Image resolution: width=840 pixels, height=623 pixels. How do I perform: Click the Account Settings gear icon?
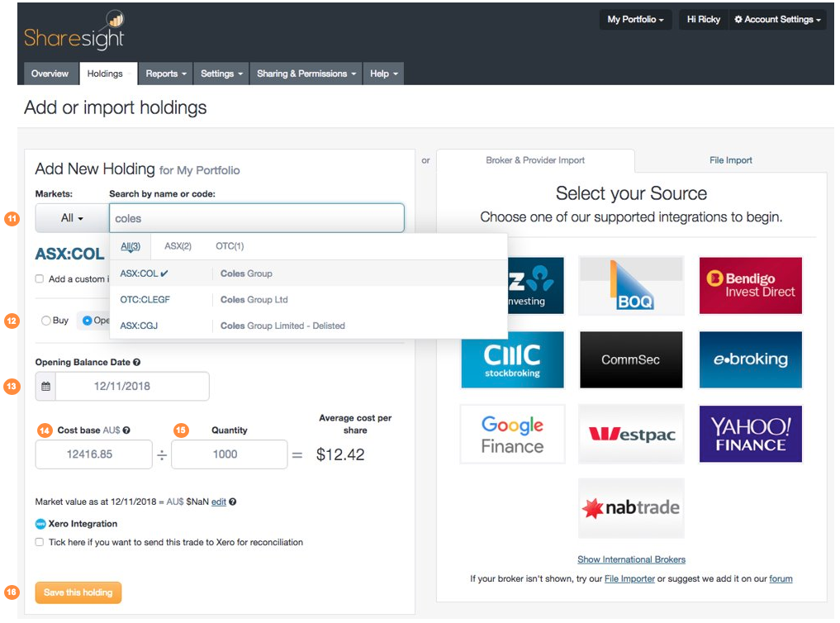(x=738, y=19)
